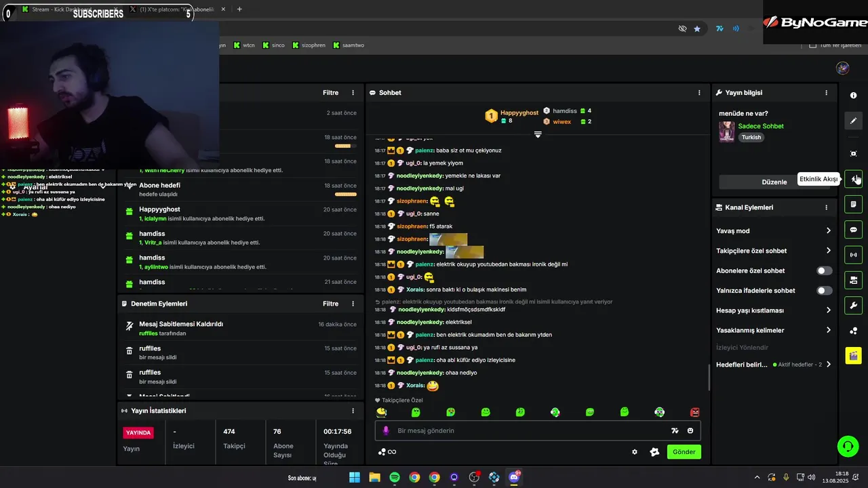
Task: Open Kanal Eylemleri panel three-dot menu
Action: (826, 207)
